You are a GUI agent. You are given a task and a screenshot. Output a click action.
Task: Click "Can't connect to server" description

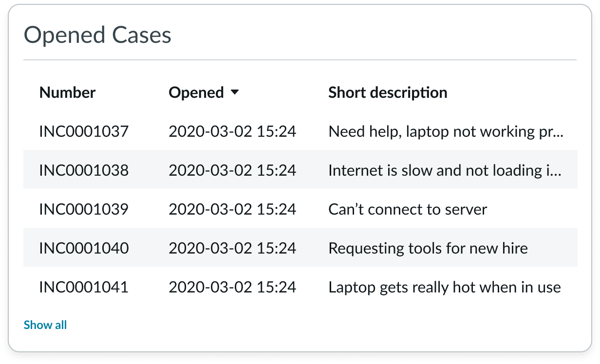click(x=408, y=209)
